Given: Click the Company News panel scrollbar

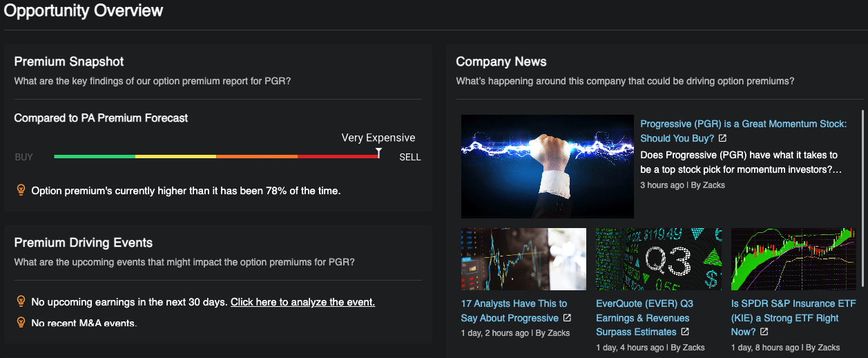Looking at the screenshot, I should coord(863,197).
